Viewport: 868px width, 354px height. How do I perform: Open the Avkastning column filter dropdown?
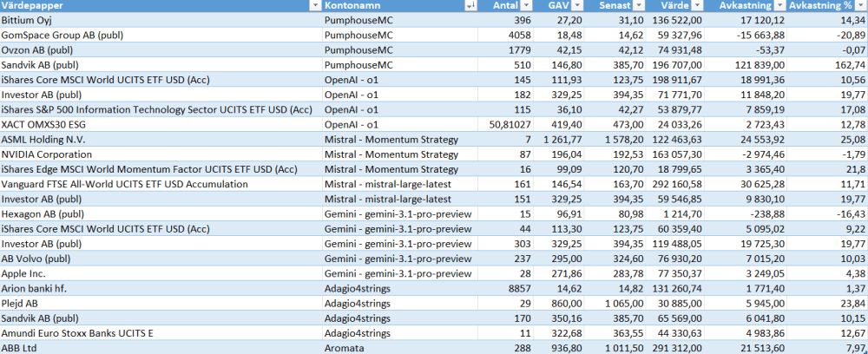click(779, 5)
